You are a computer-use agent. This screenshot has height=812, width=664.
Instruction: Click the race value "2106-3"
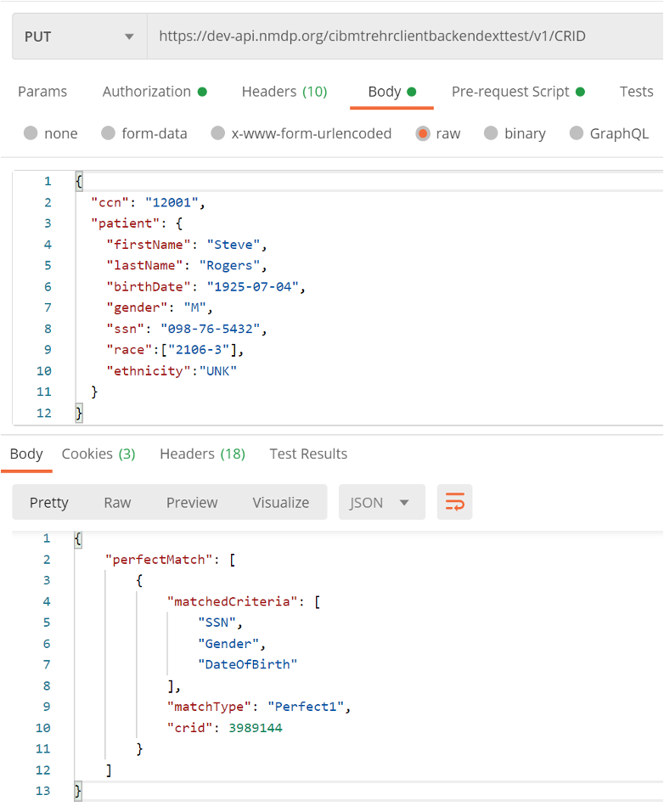click(199, 350)
